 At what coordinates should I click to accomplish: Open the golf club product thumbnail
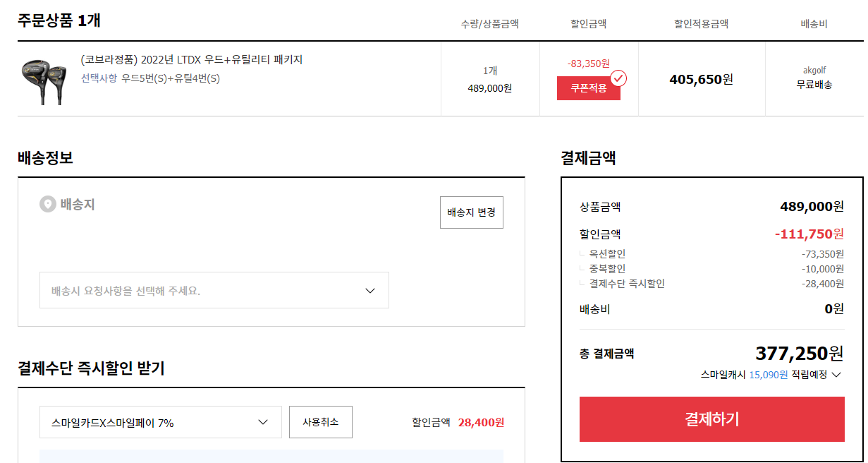44,80
